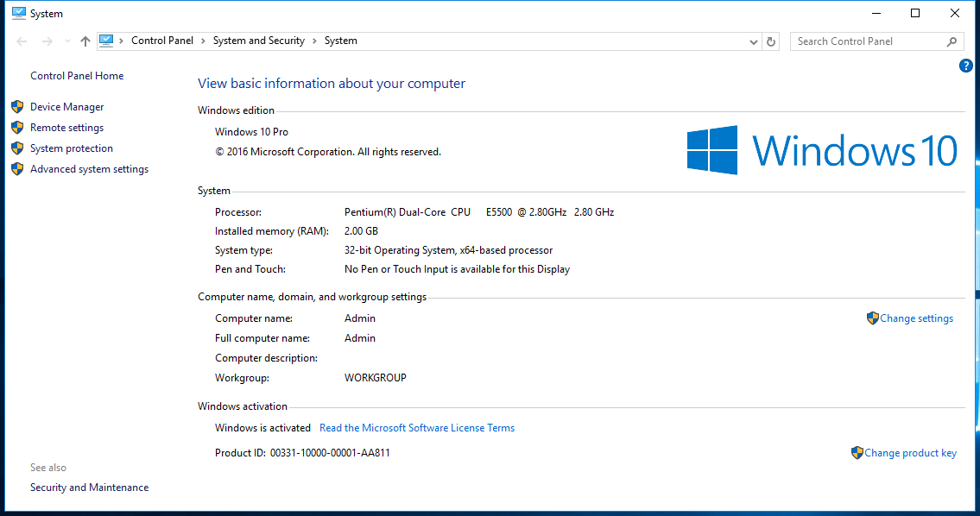Image resolution: width=980 pixels, height=516 pixels.
Task: Refresh the page using the refresh icon
Action: [771, 41]
